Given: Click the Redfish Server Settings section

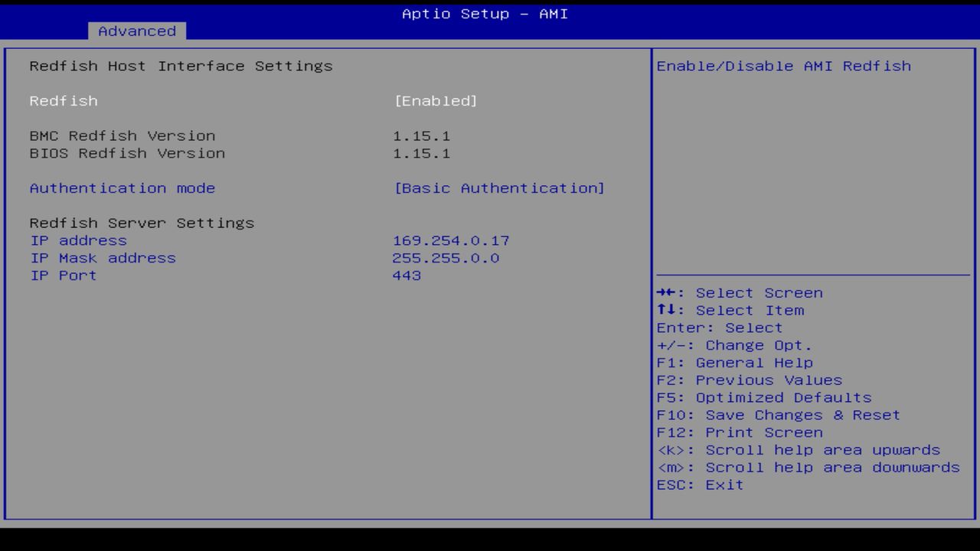Looking at the screenshot, I should pos(142,223).
